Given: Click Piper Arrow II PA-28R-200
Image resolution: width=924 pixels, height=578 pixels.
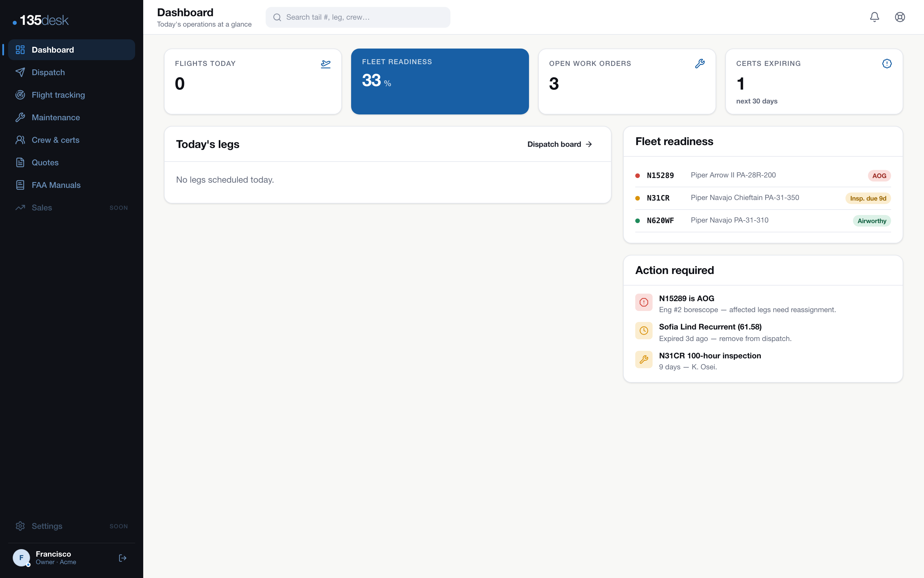Looking at the screenshot, I should tap(733, 175).
